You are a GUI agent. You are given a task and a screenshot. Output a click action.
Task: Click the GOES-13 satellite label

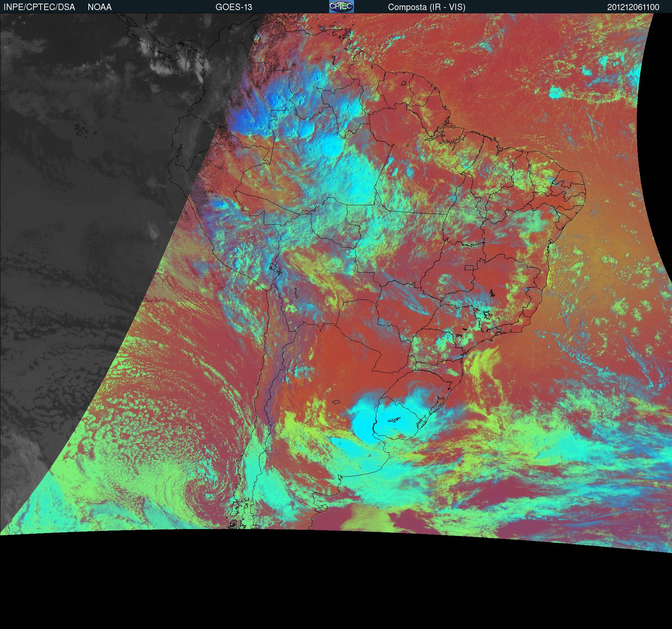(x=234, y=7)
